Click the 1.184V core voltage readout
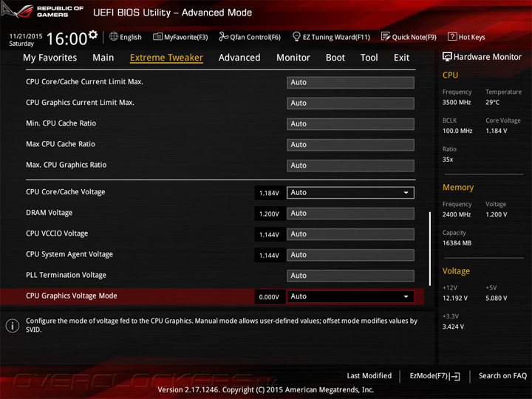This screenshot has width=532, height=399. (270, 193)
